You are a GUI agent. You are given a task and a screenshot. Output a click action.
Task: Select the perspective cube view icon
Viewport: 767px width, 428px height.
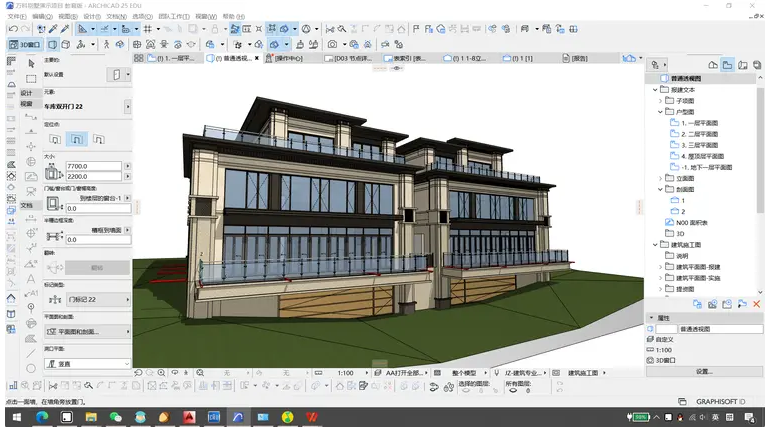coord(53,45)
